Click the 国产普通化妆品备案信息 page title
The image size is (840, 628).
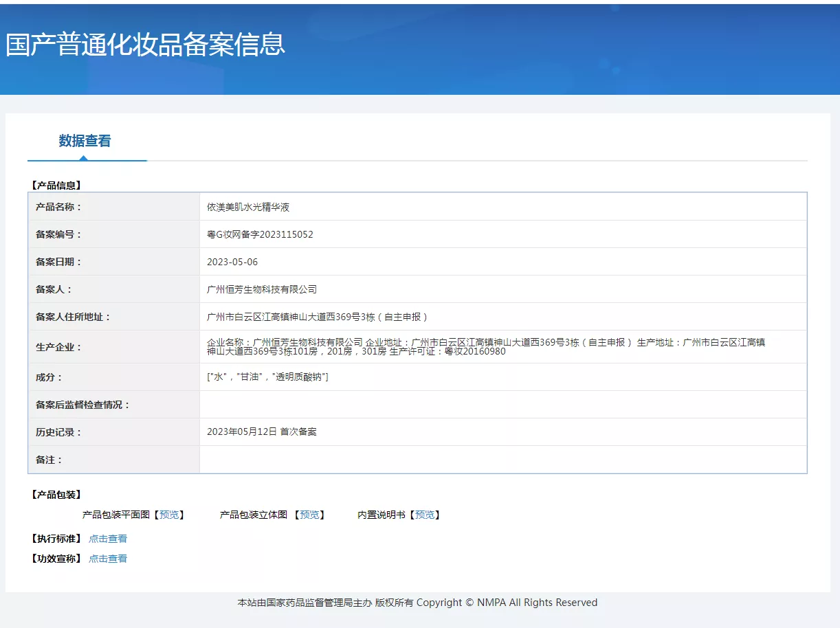coord(145,45)
